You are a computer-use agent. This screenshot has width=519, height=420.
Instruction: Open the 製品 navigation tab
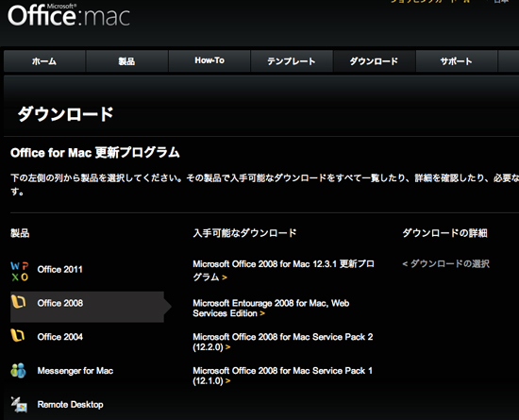point(126,61)
